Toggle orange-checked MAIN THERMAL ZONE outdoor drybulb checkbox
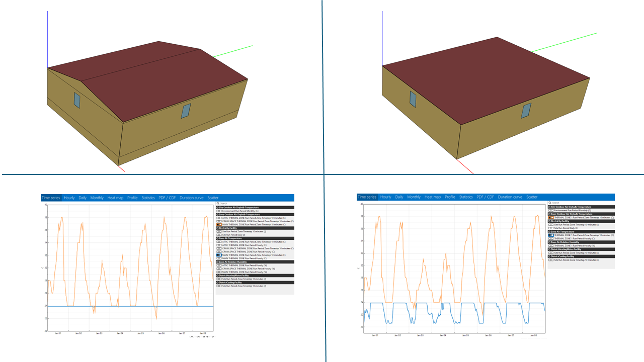The image size is (644, 362). point(218,224)
